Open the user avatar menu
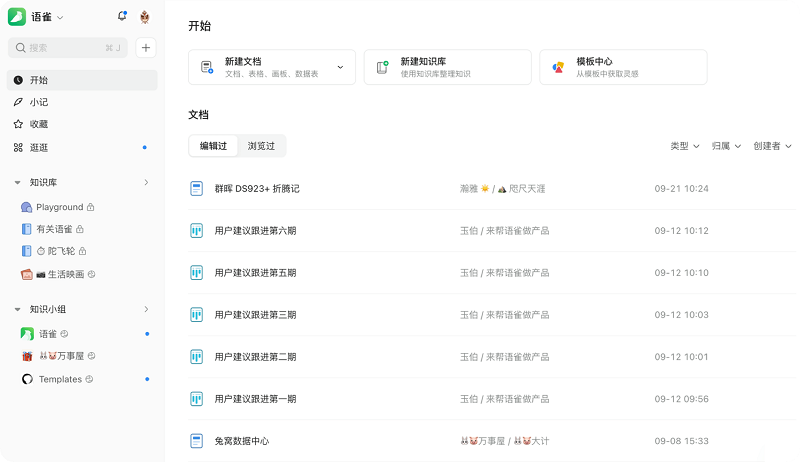 pos(145,17)
